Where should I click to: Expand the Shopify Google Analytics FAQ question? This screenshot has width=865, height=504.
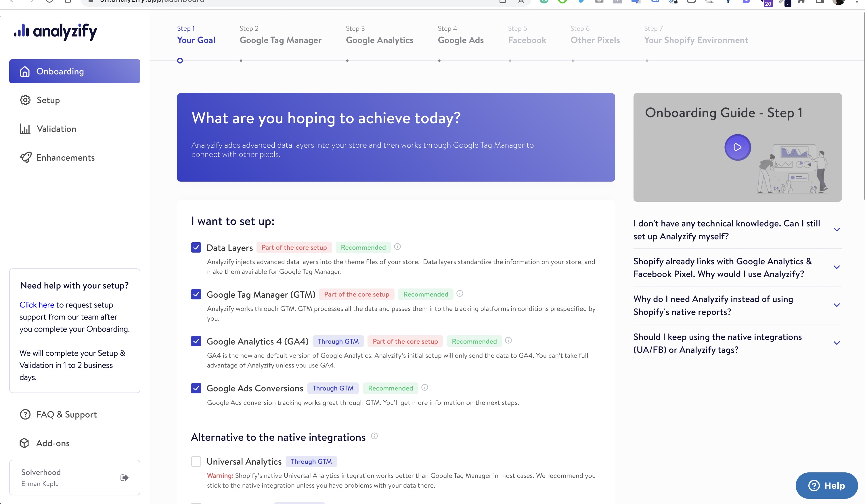tap(837, 267)
